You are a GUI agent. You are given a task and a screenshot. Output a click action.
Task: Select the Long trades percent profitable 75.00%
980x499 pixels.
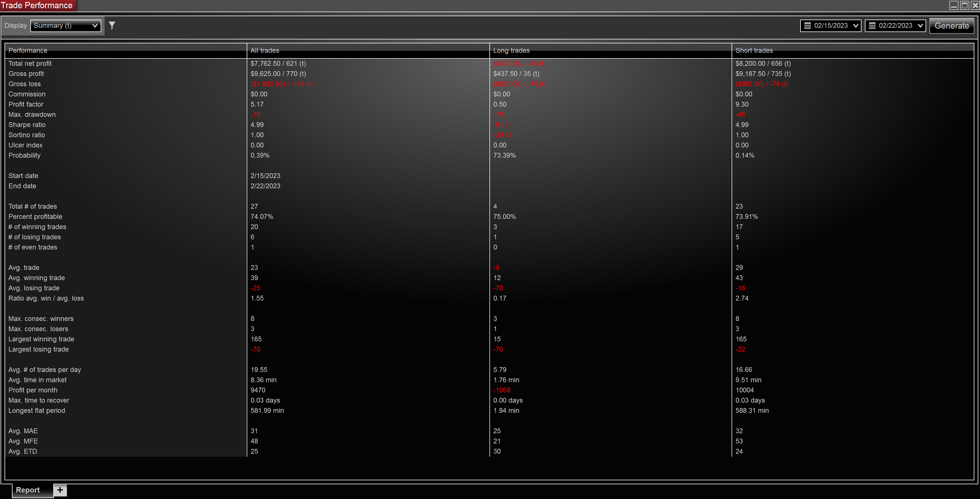click(x=504, y=217)
